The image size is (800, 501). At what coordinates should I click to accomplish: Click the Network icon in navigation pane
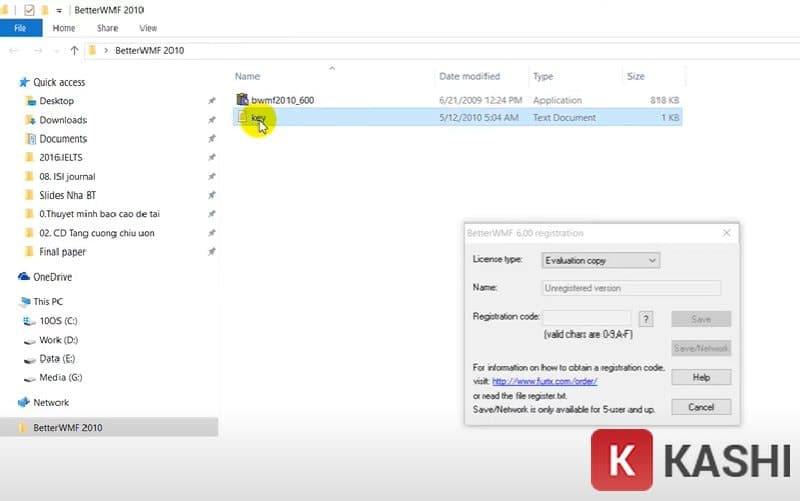[x=23, y=403]
